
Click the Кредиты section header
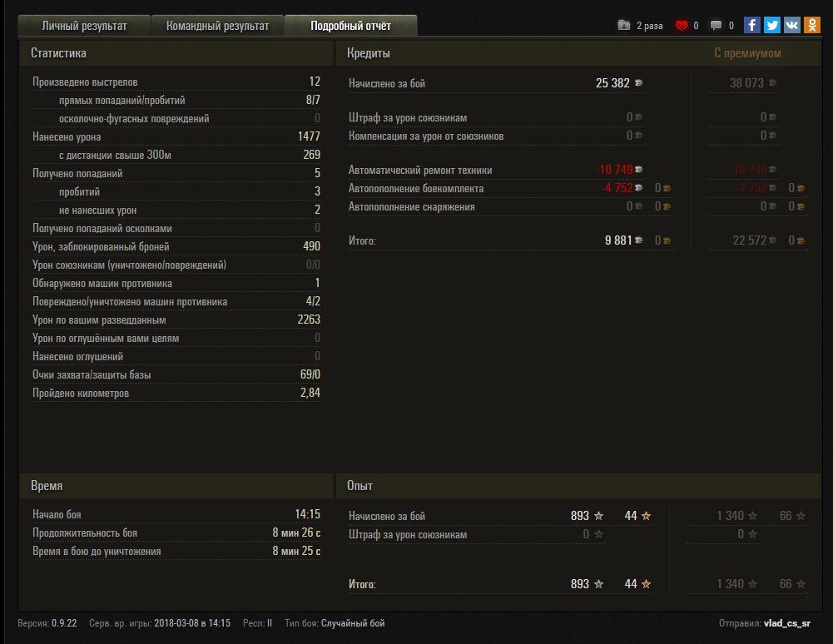click(368, 53)
